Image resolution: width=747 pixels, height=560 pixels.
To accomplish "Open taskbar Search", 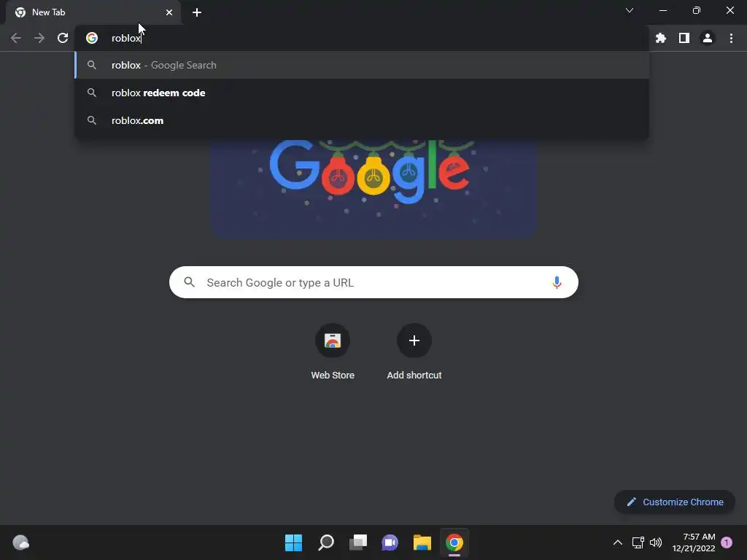I will click(326, 542).
